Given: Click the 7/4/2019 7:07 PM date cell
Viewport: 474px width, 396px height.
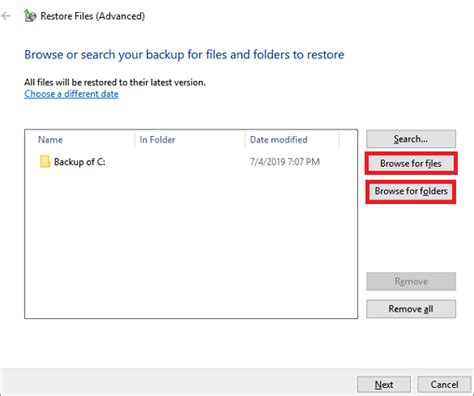Looking at the screenshot, I should [x=285, y=162].
